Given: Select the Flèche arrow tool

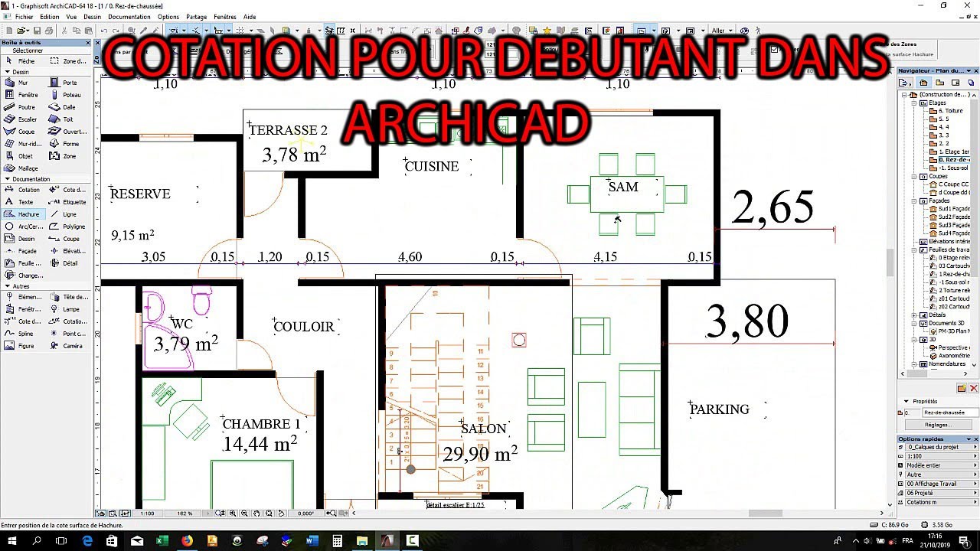Looking at the screenshot, I should pyautogui.click(x=24, y=61).
